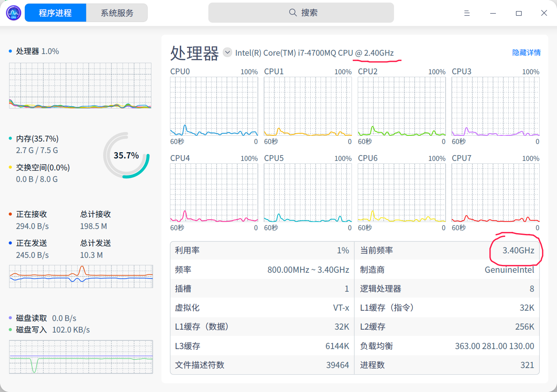
Task: Minimize the window
Action: pos(493,13)
